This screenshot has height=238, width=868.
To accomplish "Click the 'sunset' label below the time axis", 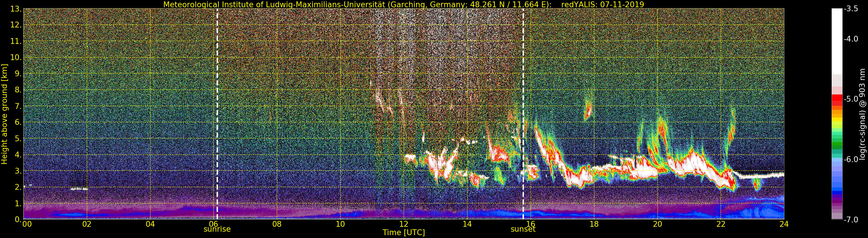I will point(523,229).
